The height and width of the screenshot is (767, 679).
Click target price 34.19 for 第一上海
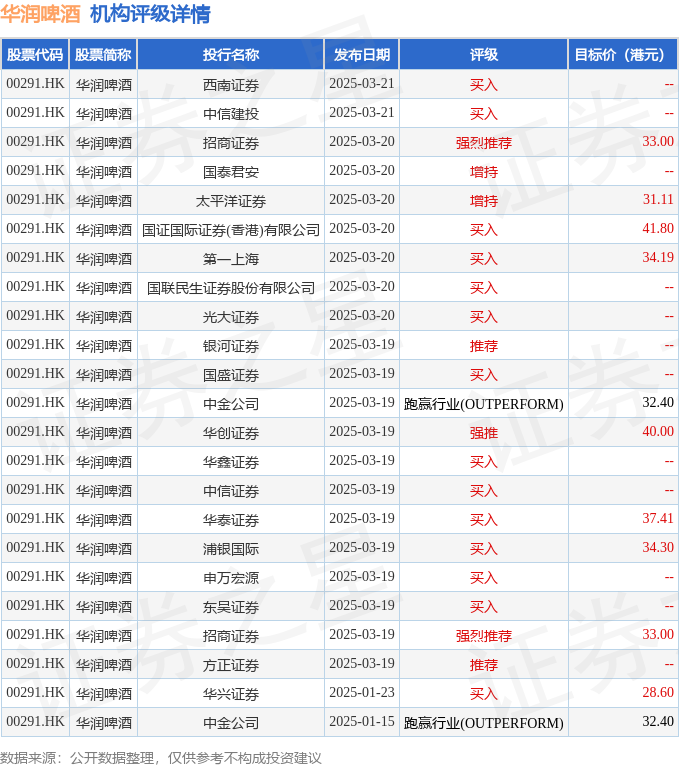pyautogui.click(x=658, y=257)
